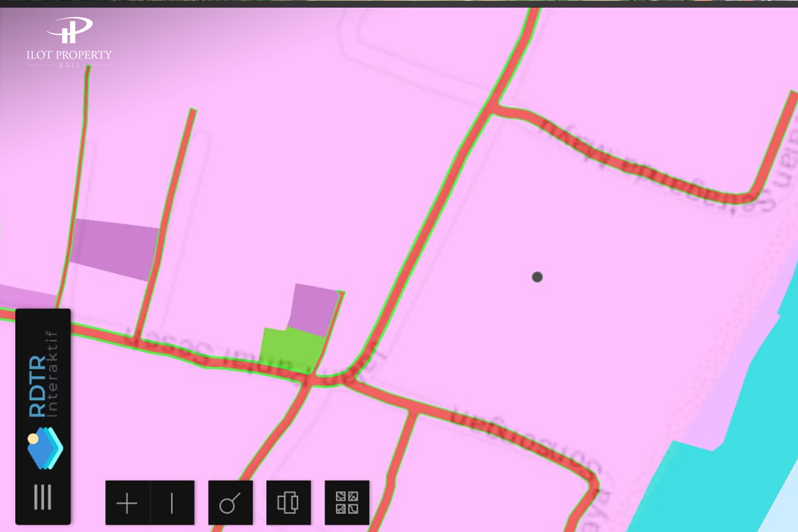Open the overlapping-rectangles layout tool

pyautogui.click(x=288, y=503)
